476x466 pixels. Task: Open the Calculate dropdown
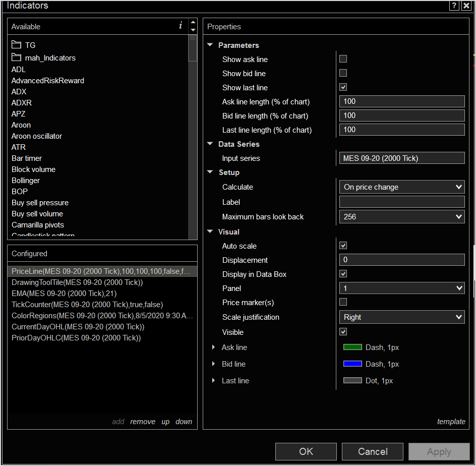coord(402,187)
